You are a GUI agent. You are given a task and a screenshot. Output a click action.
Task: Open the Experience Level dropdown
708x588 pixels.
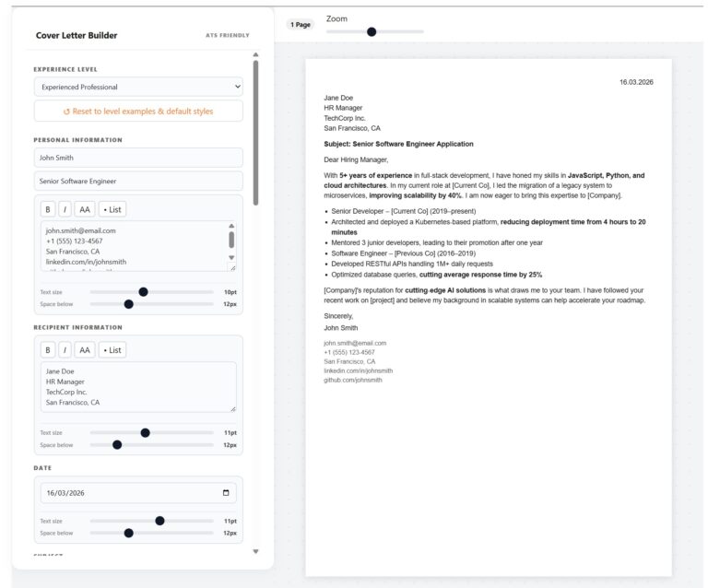[138, 87]
